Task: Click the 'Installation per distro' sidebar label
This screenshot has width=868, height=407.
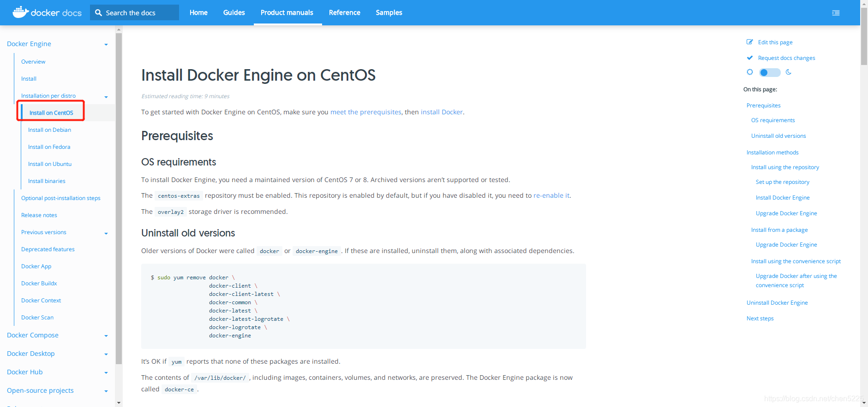Action: [48, 96]
